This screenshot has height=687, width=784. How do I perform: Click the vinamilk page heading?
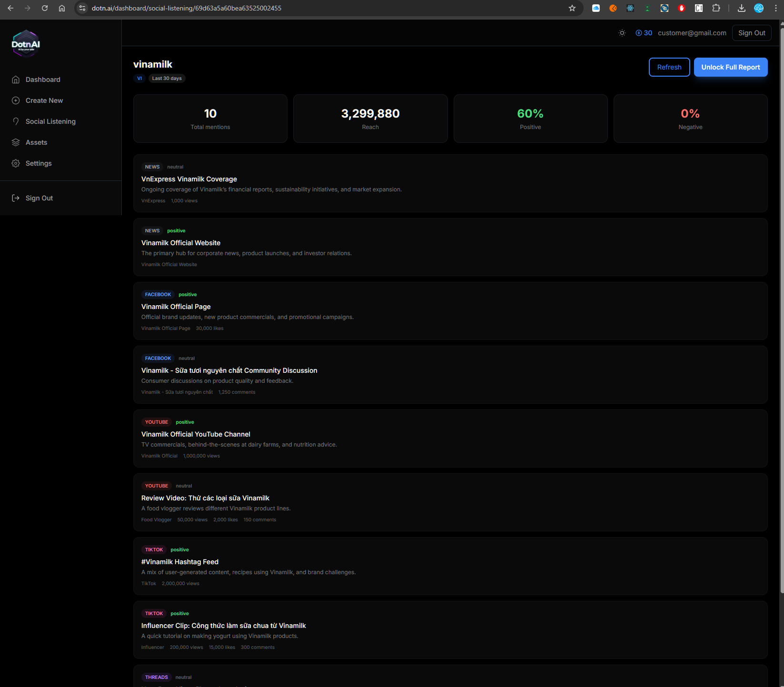[x=153, y=64]
